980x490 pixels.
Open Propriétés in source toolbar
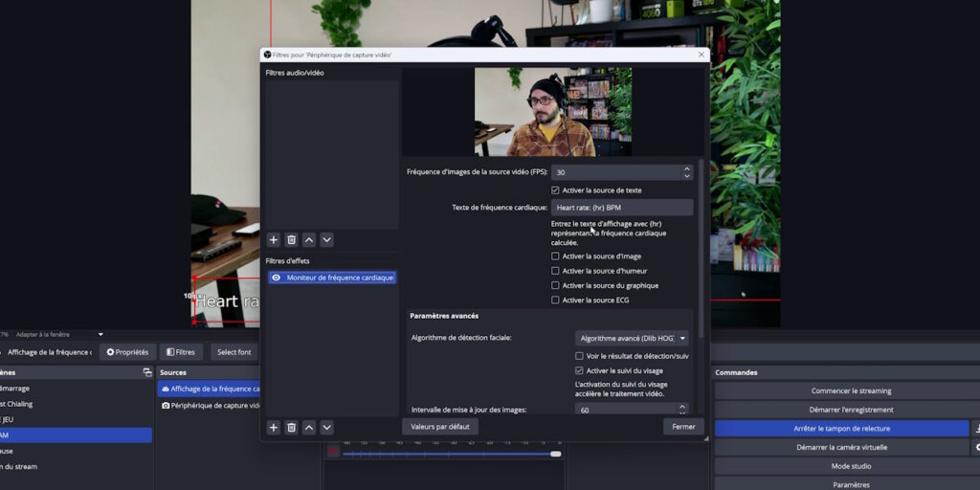pyautogui.click(x=127, y=352)
